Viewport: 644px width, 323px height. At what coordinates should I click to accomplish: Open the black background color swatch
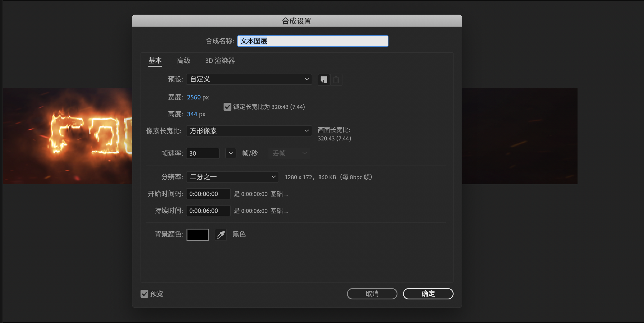point(198,235)
